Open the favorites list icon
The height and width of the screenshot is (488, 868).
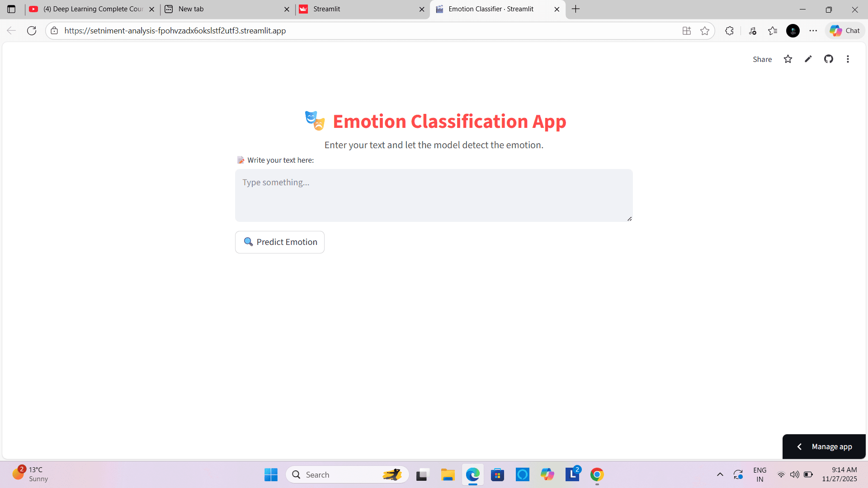click(x=773, y=31)
